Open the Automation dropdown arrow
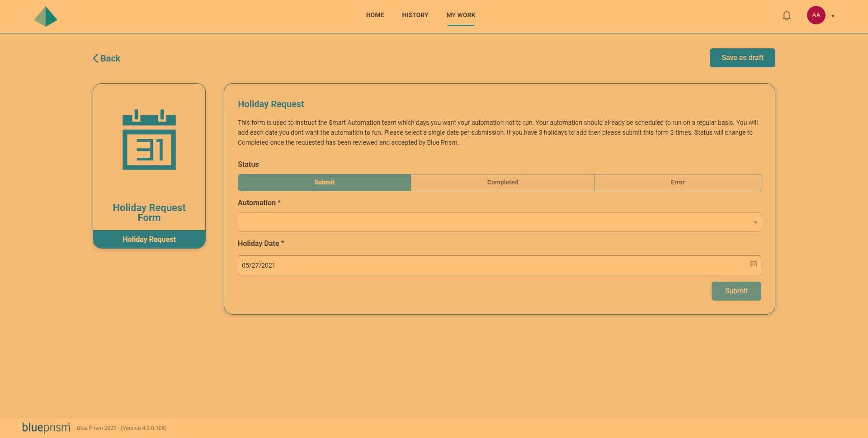Screen dimensions: 868x438 tap(755, 222)
